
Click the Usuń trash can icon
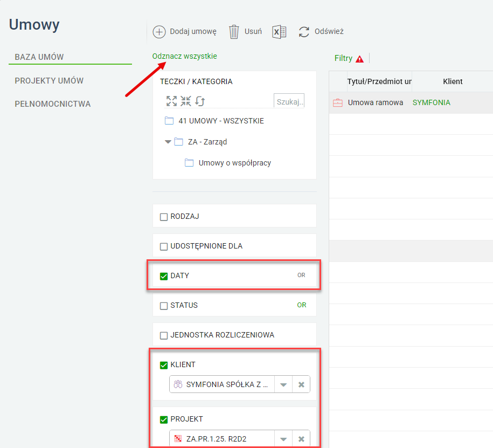tap(234, 32)
